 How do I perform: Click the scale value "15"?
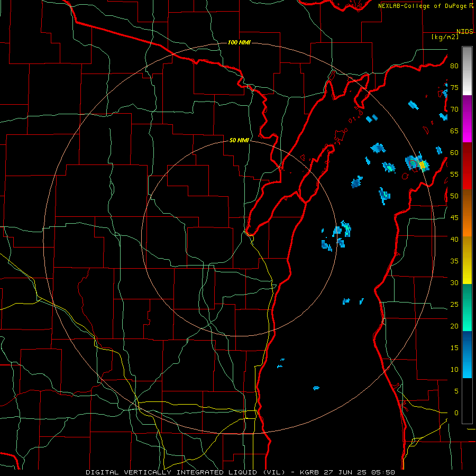(x=454, y=348)
